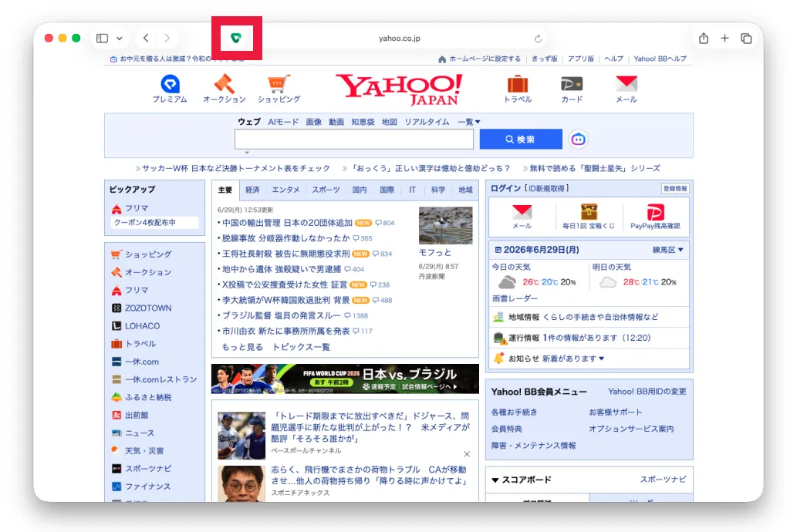
Task: Click the 日本 vs. ブラジル World Cup banner
Action: point(345,379)
